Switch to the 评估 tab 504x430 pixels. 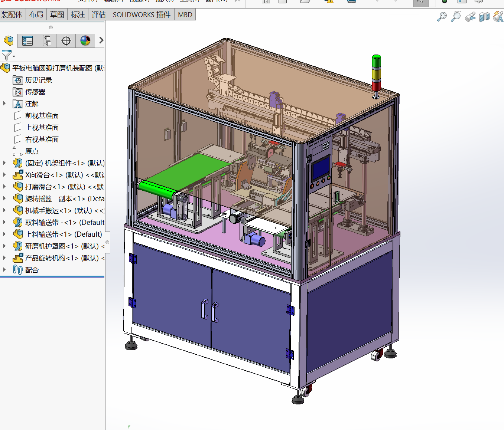[99, 15]
